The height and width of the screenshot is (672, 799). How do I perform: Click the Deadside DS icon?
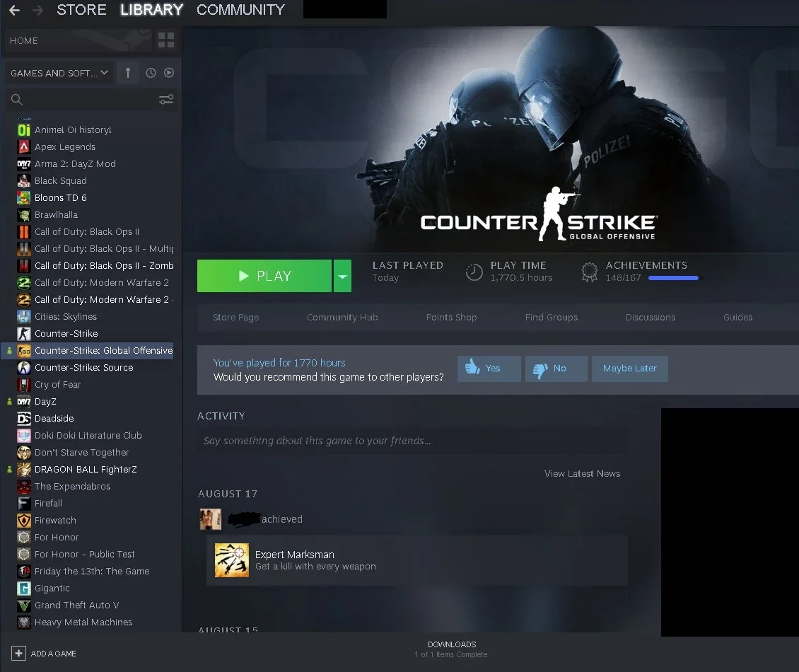[24, 419]
